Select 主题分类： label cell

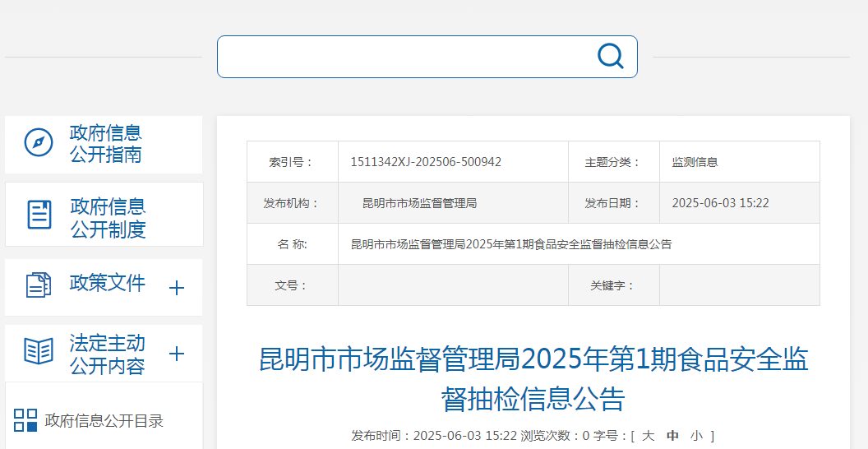click(613, 162)
